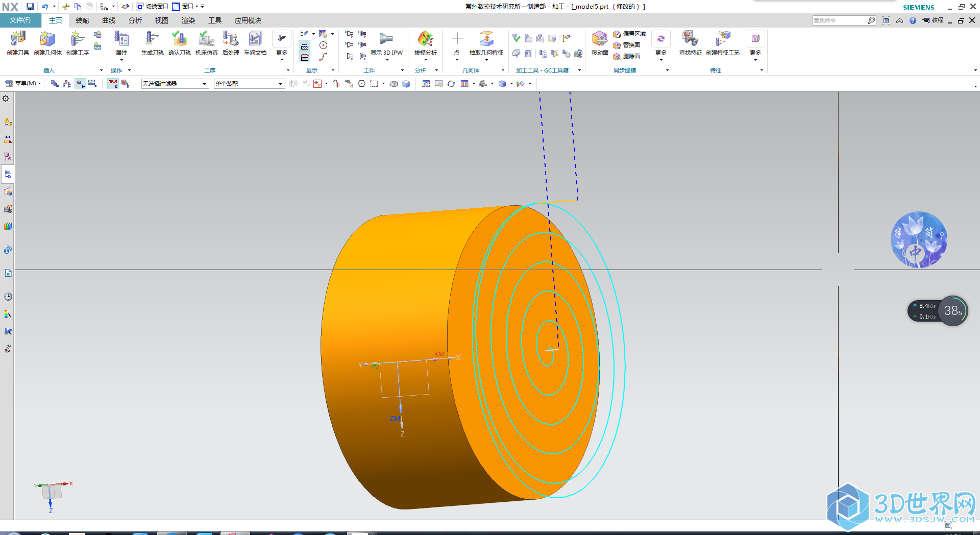
Task: Switch to the Application (应用模块) tab
Action: (x=248, y=20)
